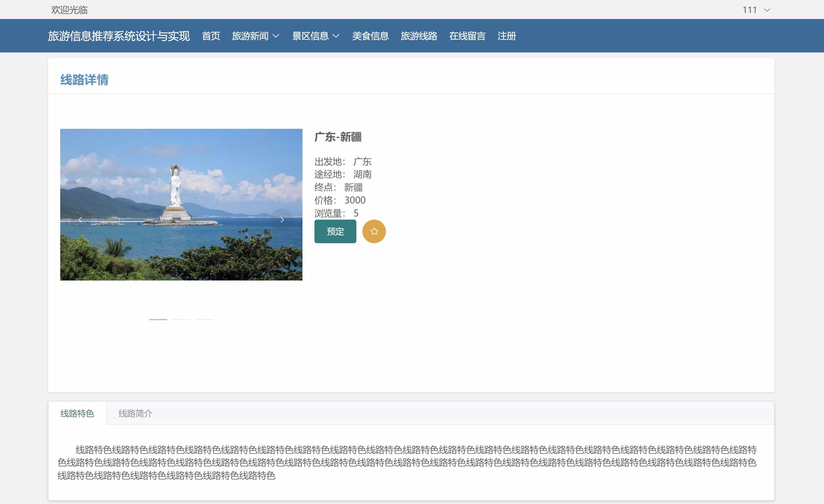The image size is (824, 504).
Task: Open the 美食信息 nav item
Action: coord(370,36)
